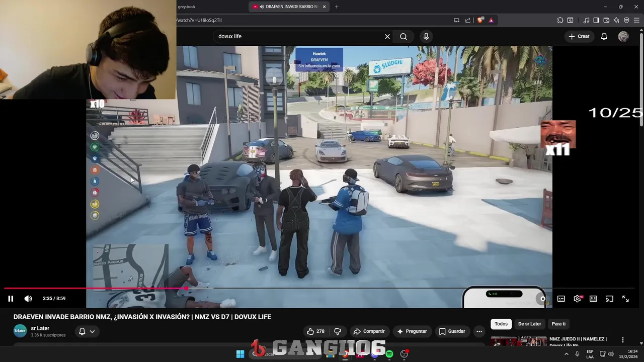Clear the YouTube search box
The height and width of the screenshot is (362, 644).
coord(387,36)
